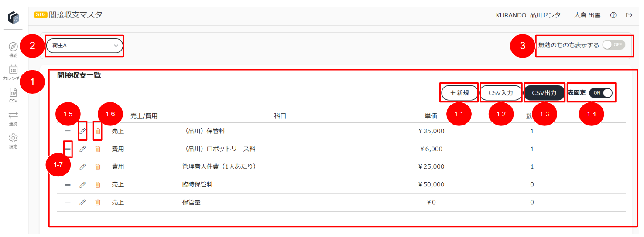Open the 荷主A dropdown
The image size is (644, 237).
point(85,45)
